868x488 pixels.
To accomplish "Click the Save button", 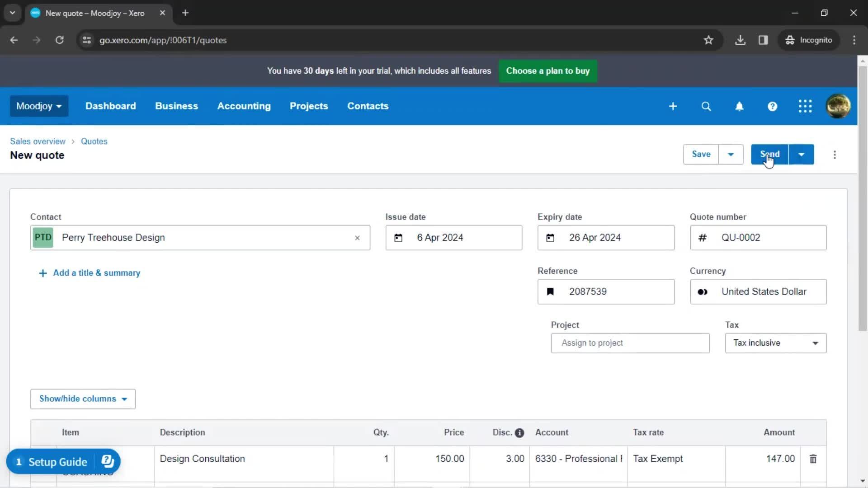I will pos(701,155).
